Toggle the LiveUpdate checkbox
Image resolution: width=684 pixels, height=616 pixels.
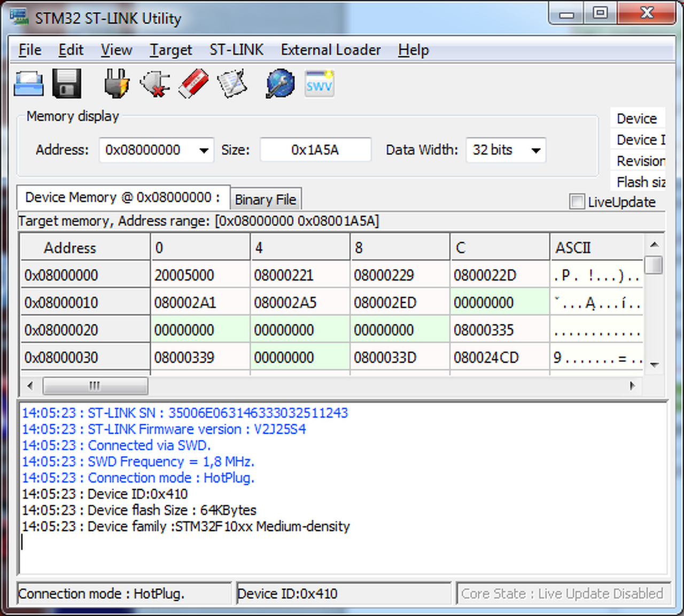[x=577, y=202]
